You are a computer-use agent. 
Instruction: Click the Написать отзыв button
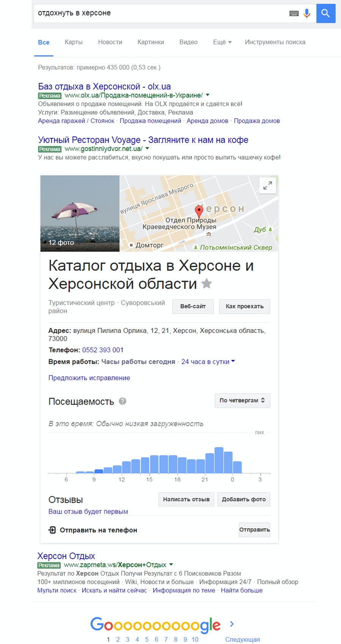click(x=186, y=499)
